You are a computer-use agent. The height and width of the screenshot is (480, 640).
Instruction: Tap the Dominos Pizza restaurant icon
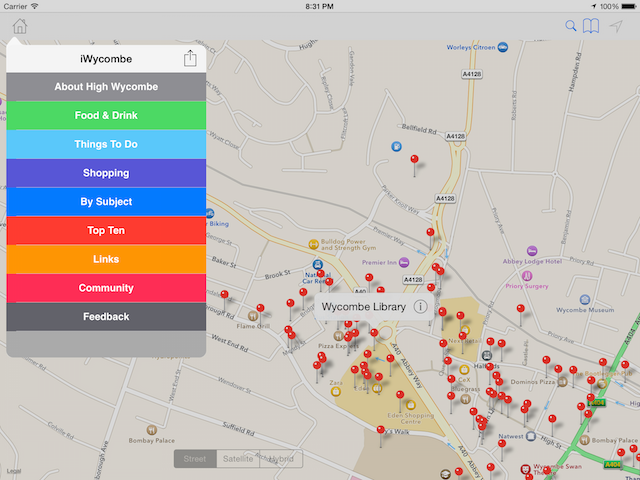pyautogui.click(x=562, y=382)
